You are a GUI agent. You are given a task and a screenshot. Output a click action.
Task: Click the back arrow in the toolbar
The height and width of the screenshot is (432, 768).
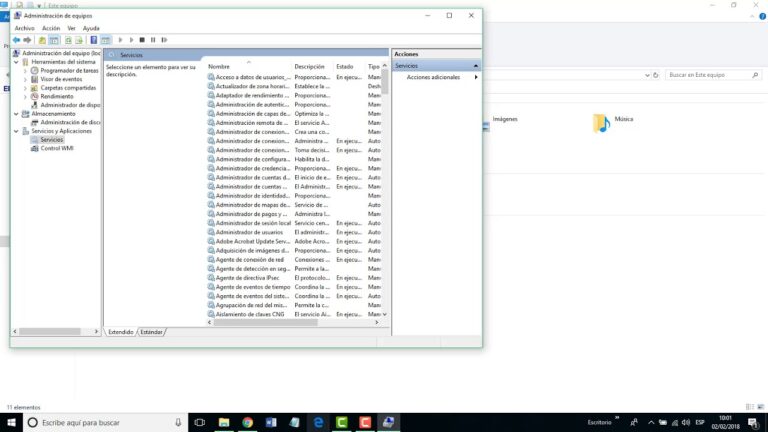click(x=16, y=40)
